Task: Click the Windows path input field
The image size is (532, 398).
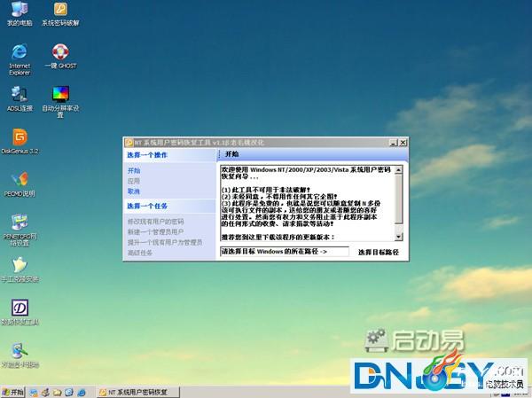Action: 285,252
